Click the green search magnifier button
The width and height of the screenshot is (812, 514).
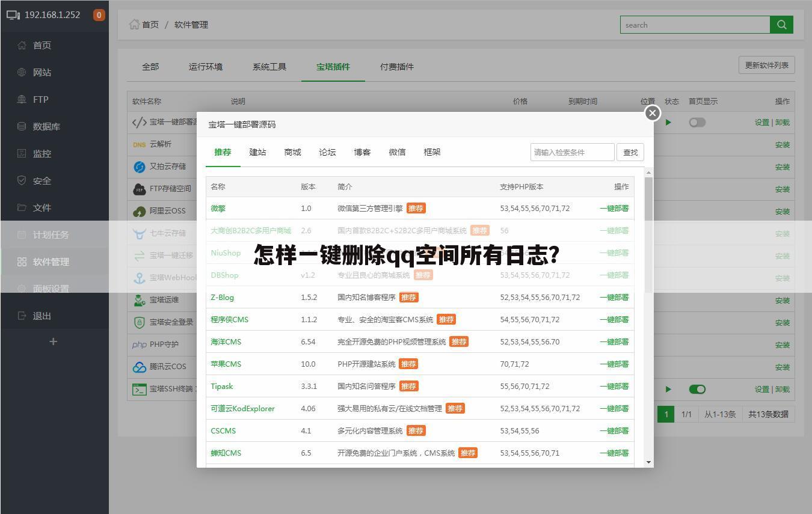tap(781, 25)
